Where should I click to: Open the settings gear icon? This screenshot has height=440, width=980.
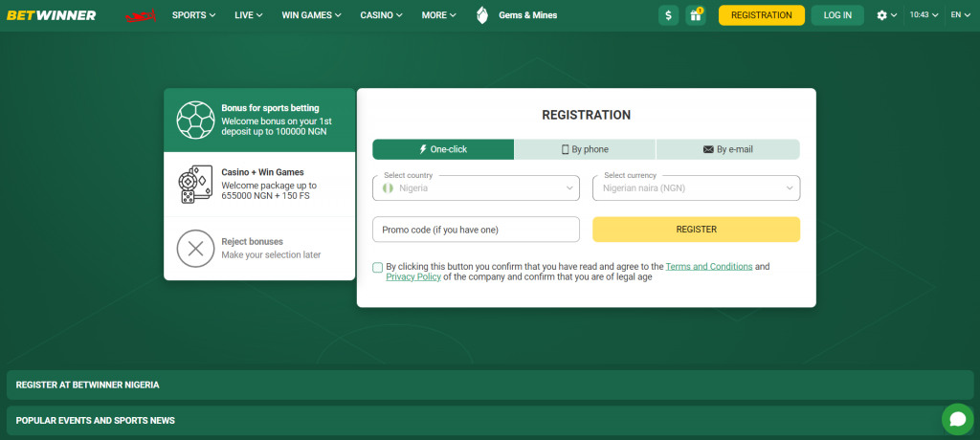(881, 15)
